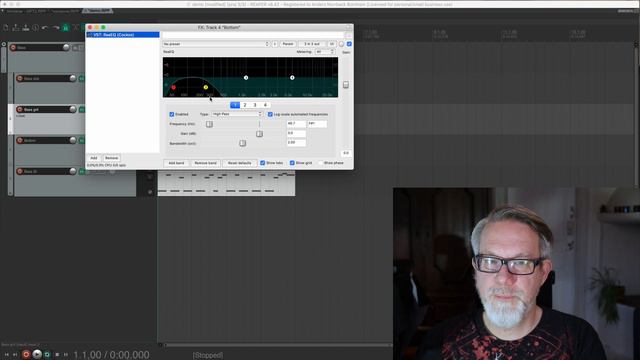Click the plus button next to presets
Screen dimensions: 640x360
pos(275,44)
